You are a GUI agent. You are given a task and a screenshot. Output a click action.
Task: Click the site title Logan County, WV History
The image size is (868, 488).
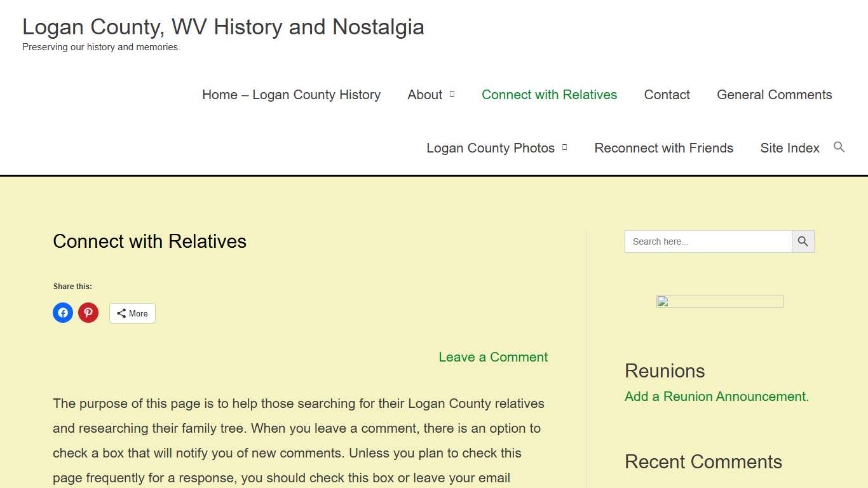[x=223, y=27]
